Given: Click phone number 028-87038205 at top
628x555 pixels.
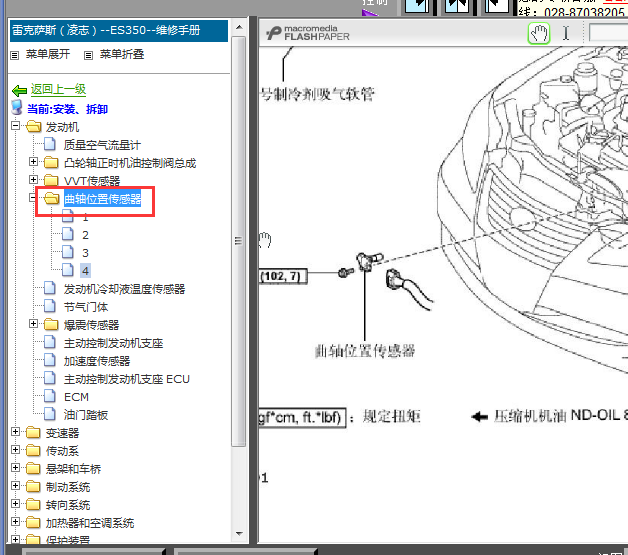Looking at the screenshot, I should [x=584, y=12].
